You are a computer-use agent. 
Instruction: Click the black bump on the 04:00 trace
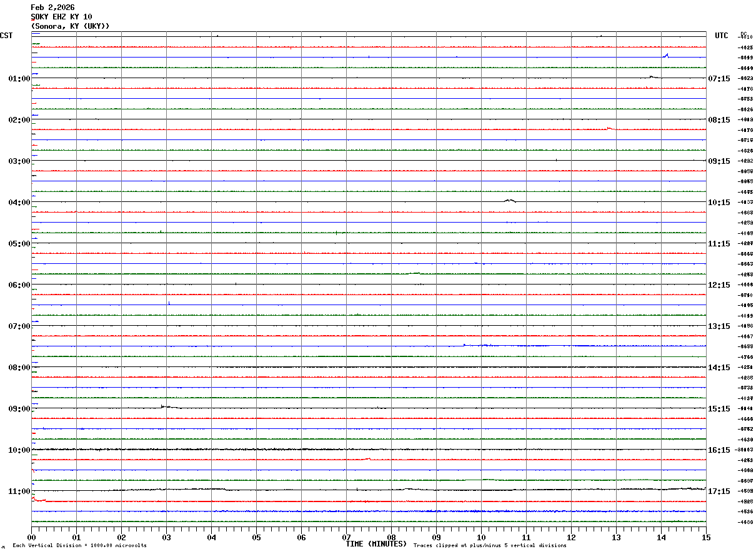tap(509, 201)
